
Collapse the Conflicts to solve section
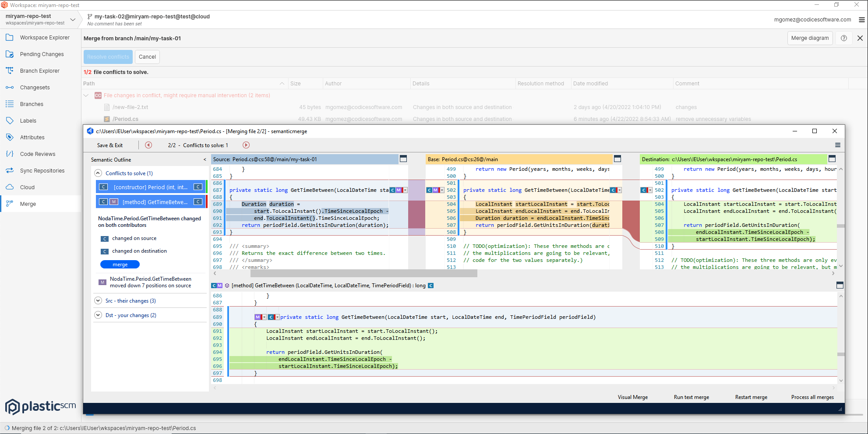[x=98, y=173]
